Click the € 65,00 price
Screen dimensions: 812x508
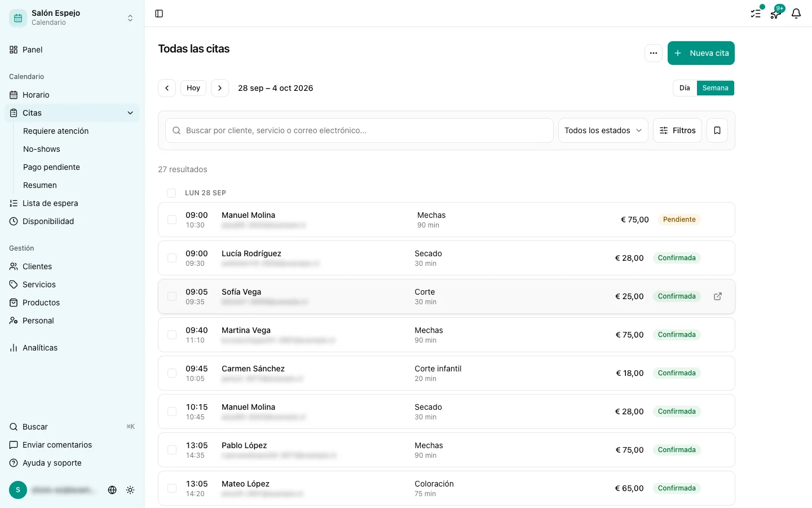[x=629, y=488]
